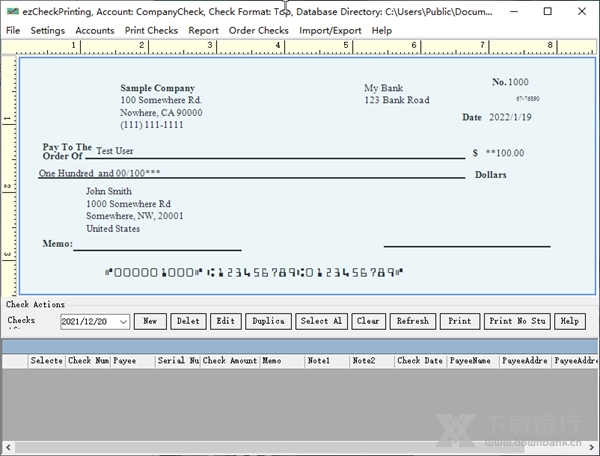Expand the Checks date dropdown
The height and width of the screenshot is (456, 600).
[x=123, y=322]
